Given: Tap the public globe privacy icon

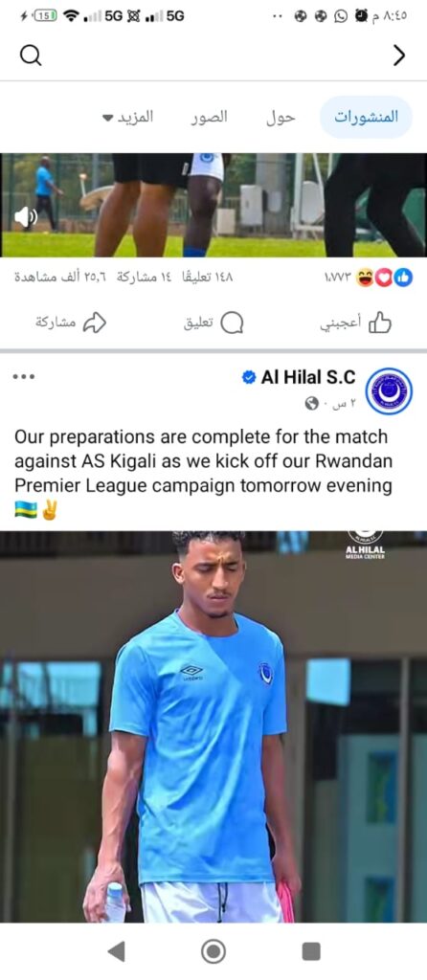Looking at the screenshot, I should [312, 405].
